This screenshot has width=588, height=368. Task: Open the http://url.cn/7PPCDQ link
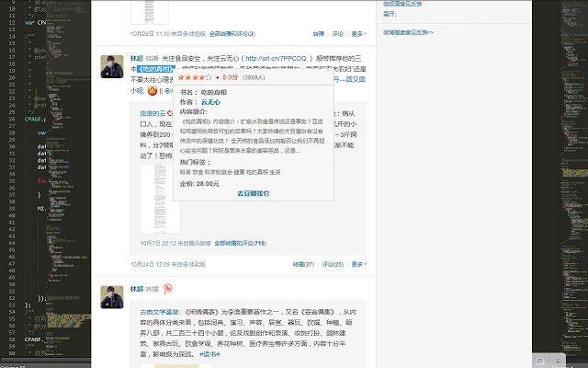tap(276, 58)
